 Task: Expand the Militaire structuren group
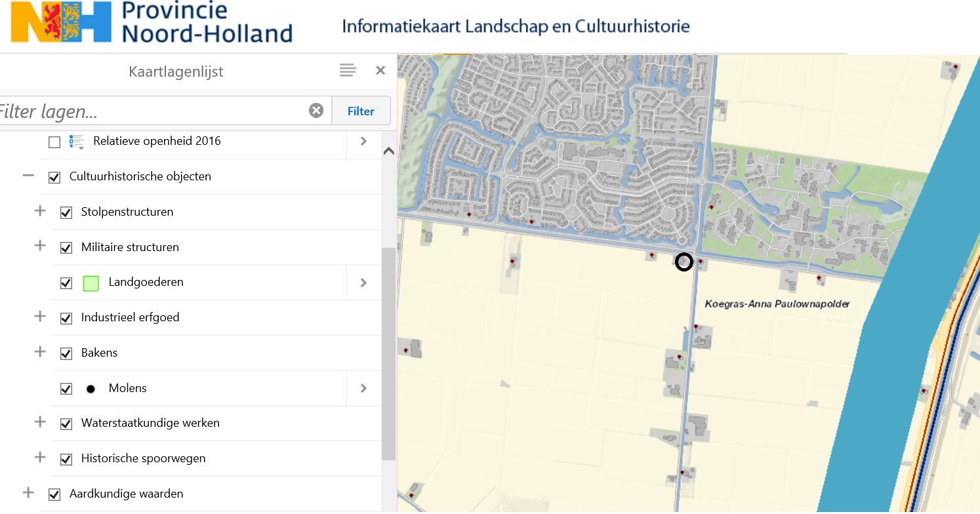40,246
